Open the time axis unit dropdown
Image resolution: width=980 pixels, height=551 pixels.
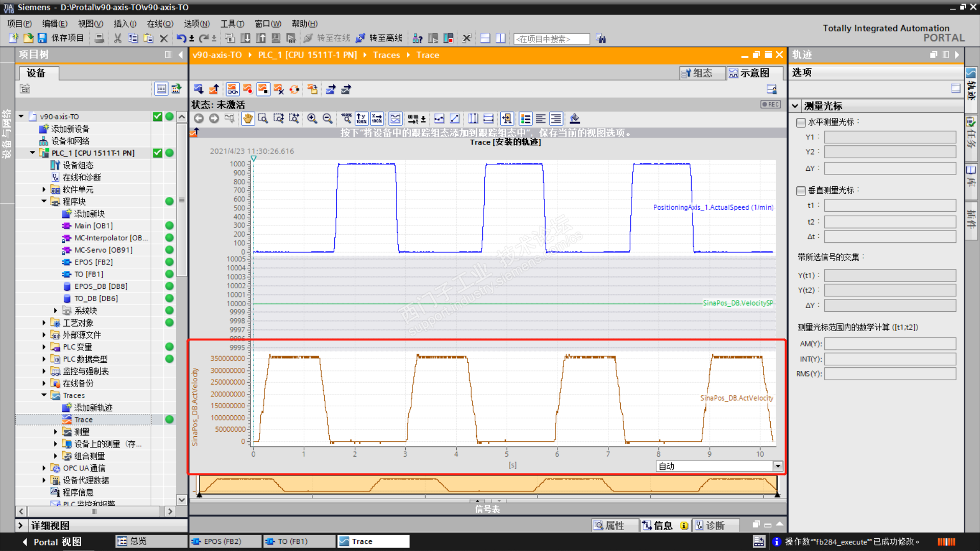[777, 466]
